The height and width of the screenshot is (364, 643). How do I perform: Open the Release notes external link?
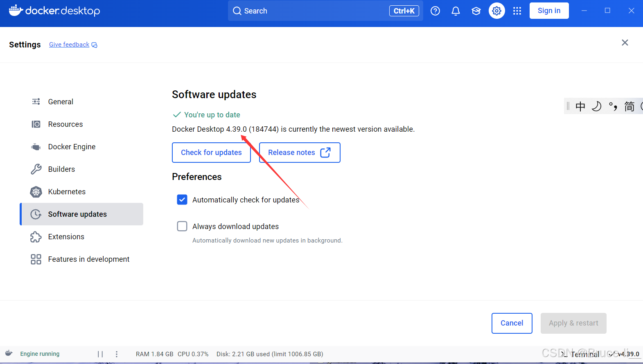[300, 153]
